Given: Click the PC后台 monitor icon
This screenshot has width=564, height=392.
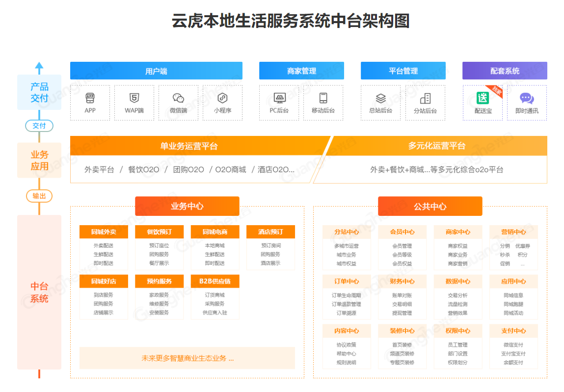Looking at the screenshot, I should click(279, 98).
